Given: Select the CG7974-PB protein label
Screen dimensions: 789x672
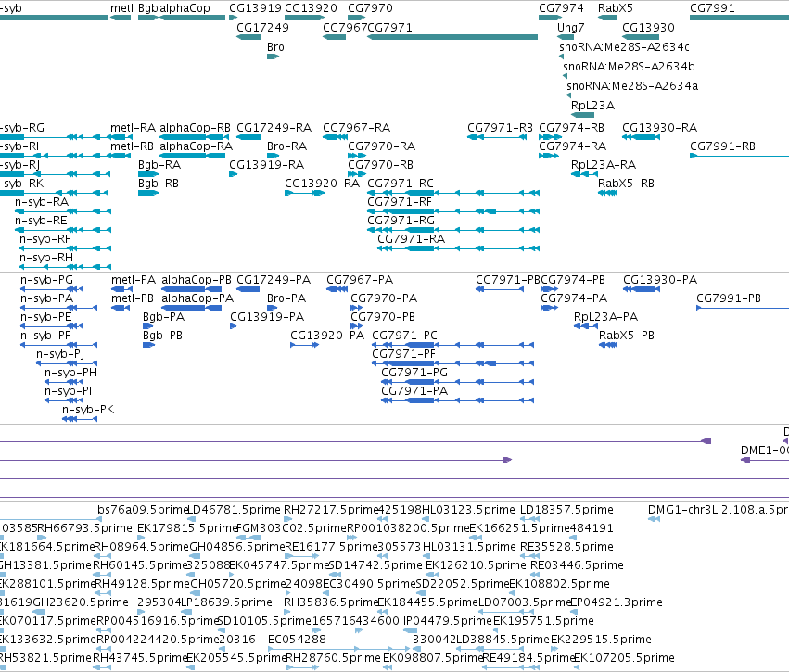Looking at the screenshot, I should point(573,280).
